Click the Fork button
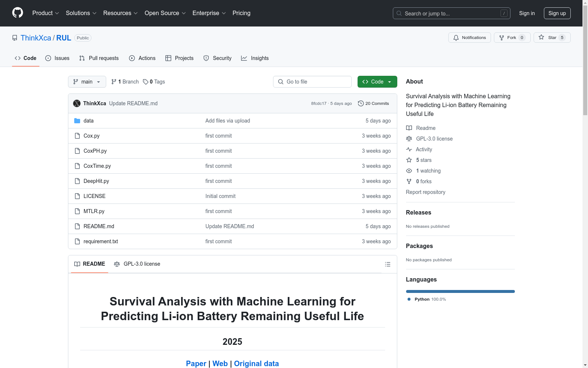 [x=512, y=38]
